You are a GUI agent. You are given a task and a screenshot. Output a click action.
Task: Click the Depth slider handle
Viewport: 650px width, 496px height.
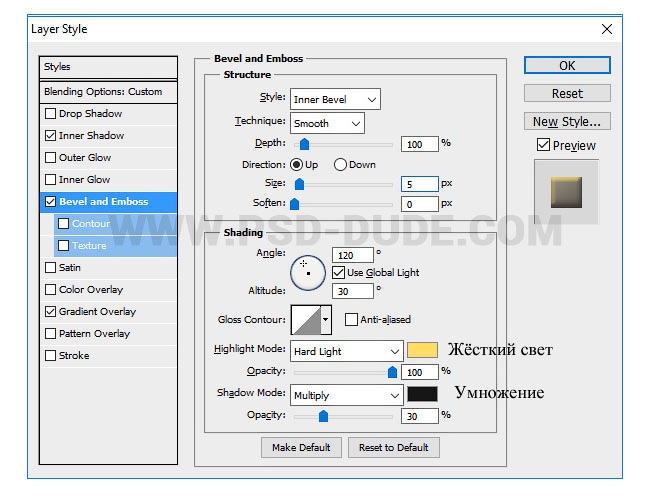click(304, 144)
